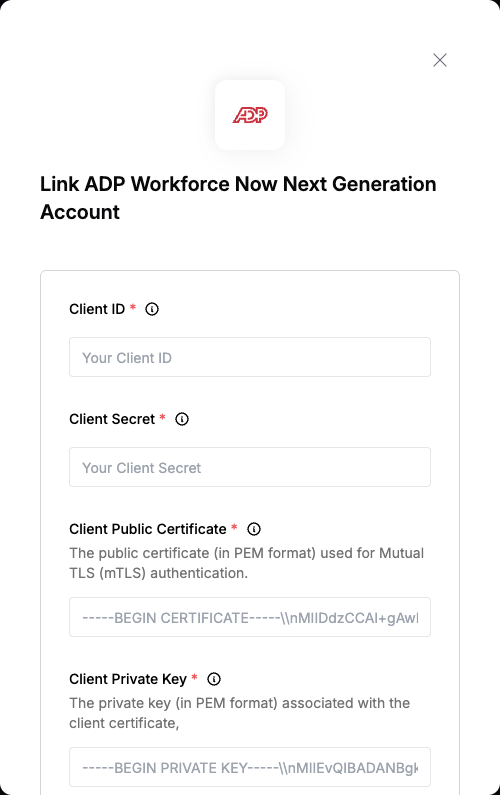
Task: Focus the BEGIN PRIVATE KEY input box
Action: point(250,767)
